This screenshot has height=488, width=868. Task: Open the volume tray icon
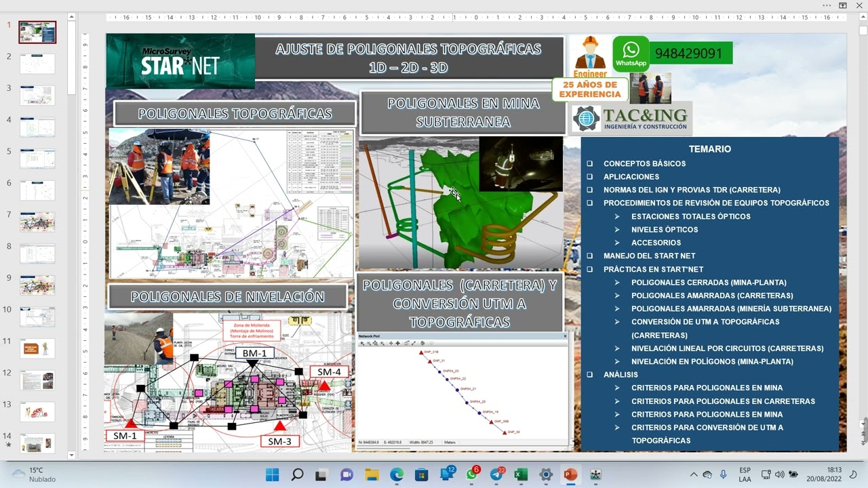click(x=779, y=474)
